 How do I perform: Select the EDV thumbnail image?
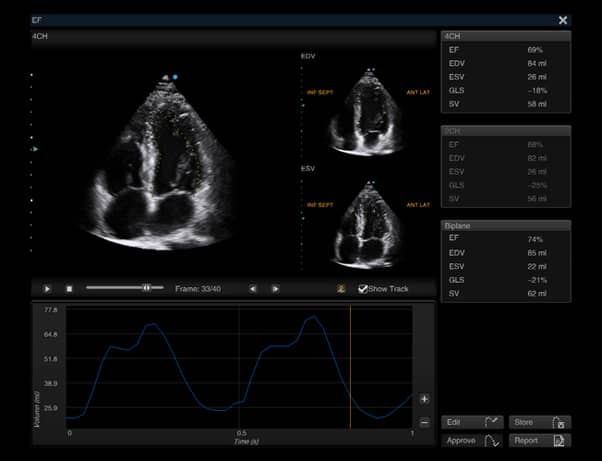point(366,111)
